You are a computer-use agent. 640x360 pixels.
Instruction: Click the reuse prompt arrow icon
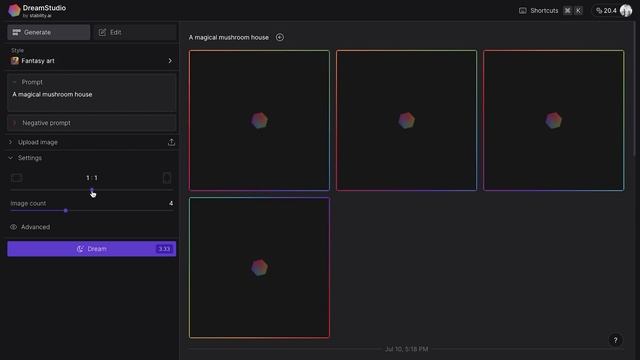point(280,37)
